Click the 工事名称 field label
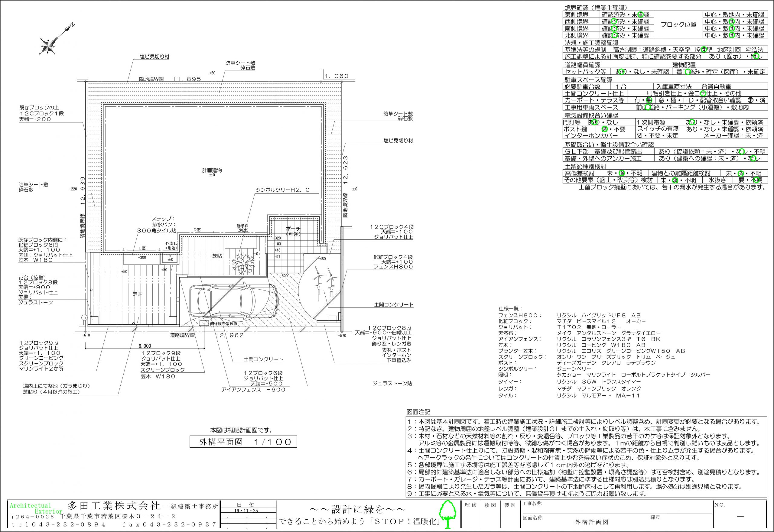774x532 pixels. click(532, 504)
